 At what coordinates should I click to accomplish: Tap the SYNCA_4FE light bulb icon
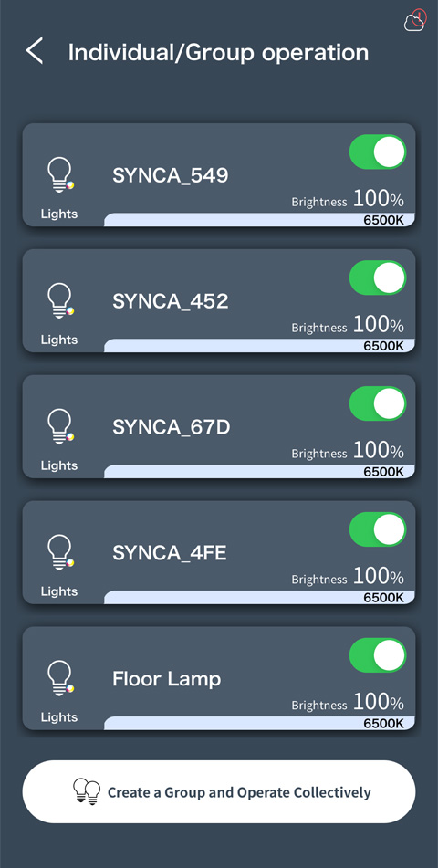pos(60,552)
